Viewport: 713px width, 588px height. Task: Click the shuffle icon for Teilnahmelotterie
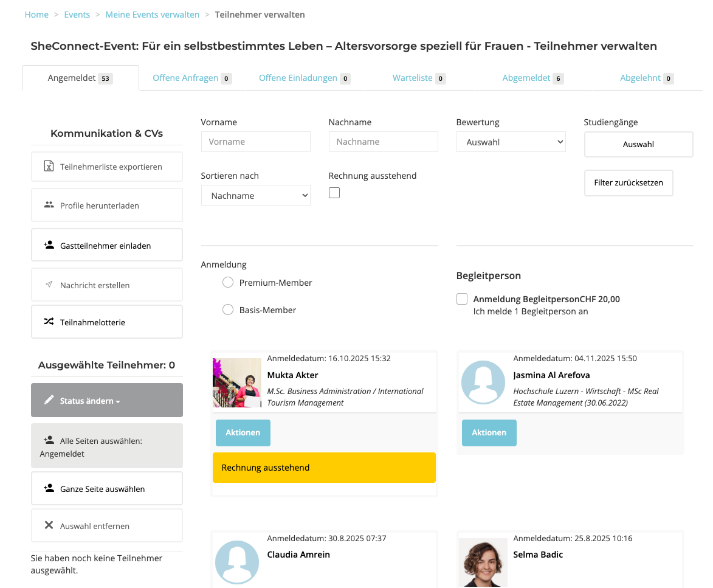[x=49, y=322]
